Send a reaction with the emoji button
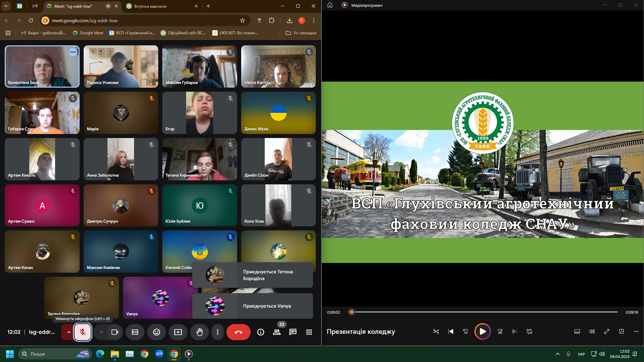Image resolution: width=644 pixels, height=362 pixels. click(x=157, y=332)
